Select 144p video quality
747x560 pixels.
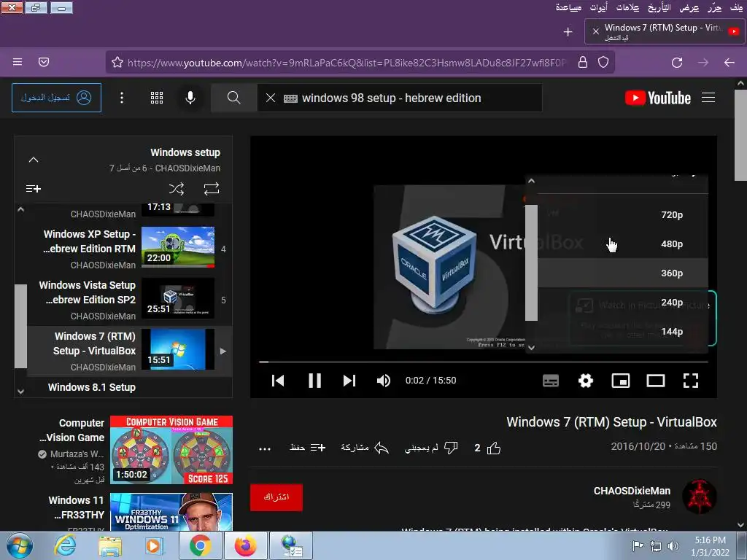pyautogui.click(x=623, y=332)
